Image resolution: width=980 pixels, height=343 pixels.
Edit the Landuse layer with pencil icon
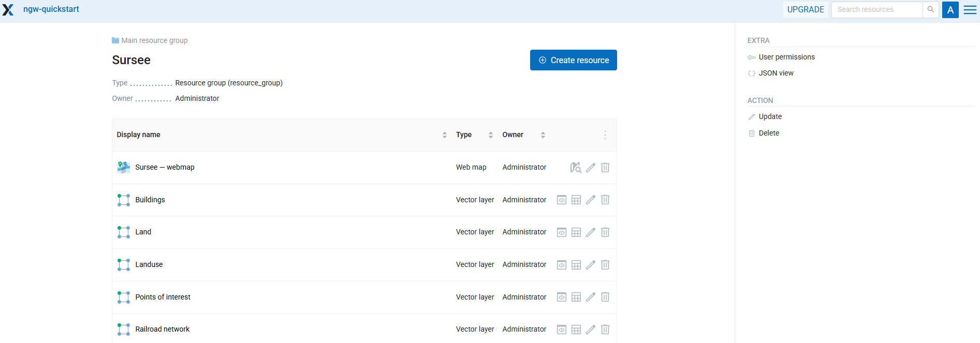(590, 265)
